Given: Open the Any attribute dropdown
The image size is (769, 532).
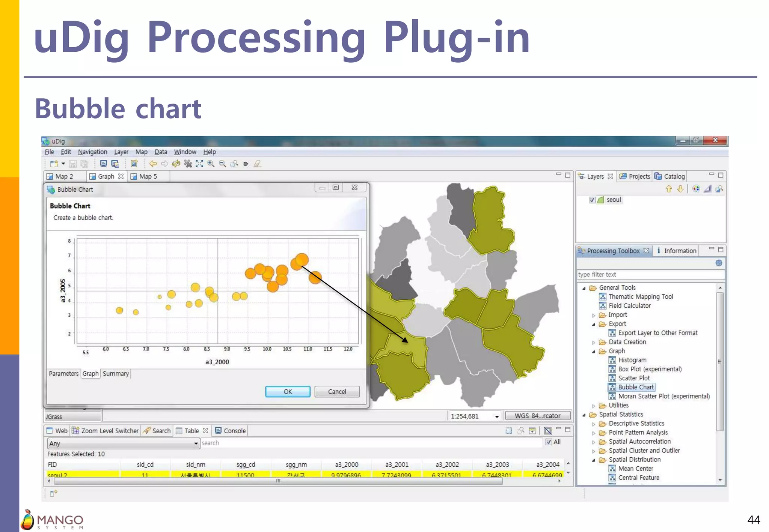Looking at the screenshot, I should pyautogui.click(x=123, y=443).
